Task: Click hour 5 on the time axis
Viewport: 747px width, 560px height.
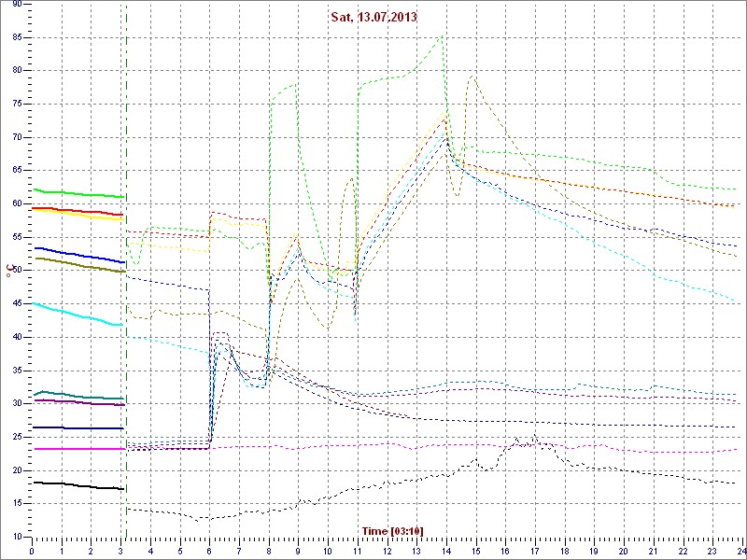Action: coord(180,550)
